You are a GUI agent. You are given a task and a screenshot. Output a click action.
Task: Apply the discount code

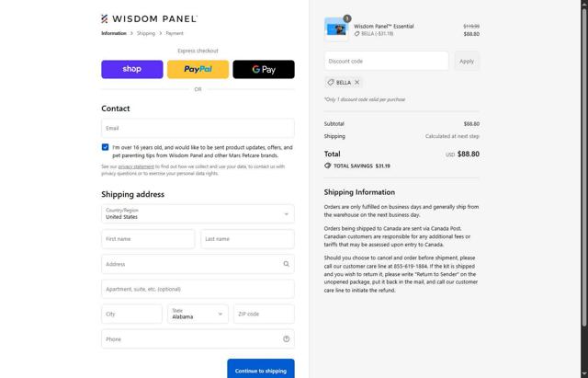[467, 61]
